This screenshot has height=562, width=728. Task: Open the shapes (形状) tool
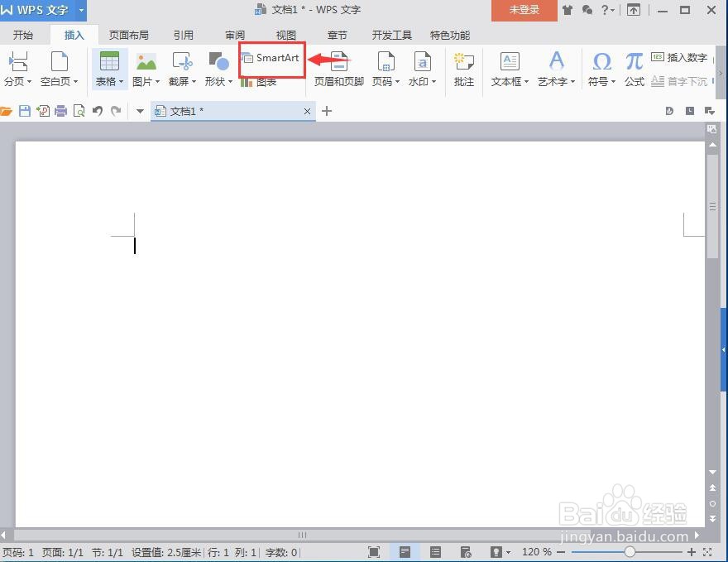pyautogui.click(x=218, y=69)
